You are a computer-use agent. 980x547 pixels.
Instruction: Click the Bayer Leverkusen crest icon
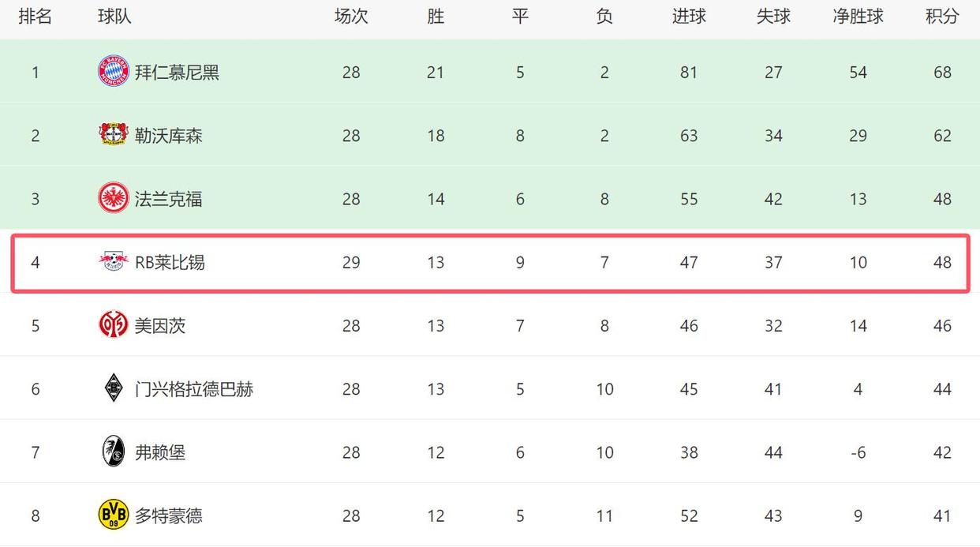[x=114, y=135]
